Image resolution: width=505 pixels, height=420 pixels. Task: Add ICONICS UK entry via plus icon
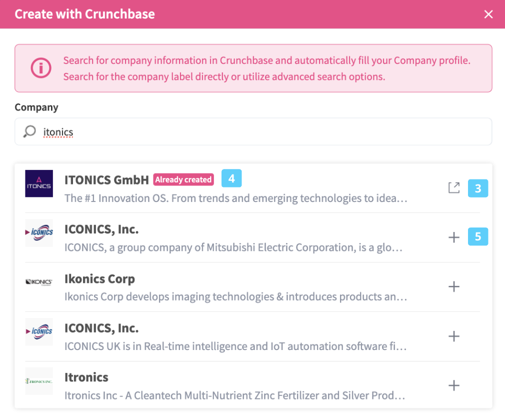point(453,336)
